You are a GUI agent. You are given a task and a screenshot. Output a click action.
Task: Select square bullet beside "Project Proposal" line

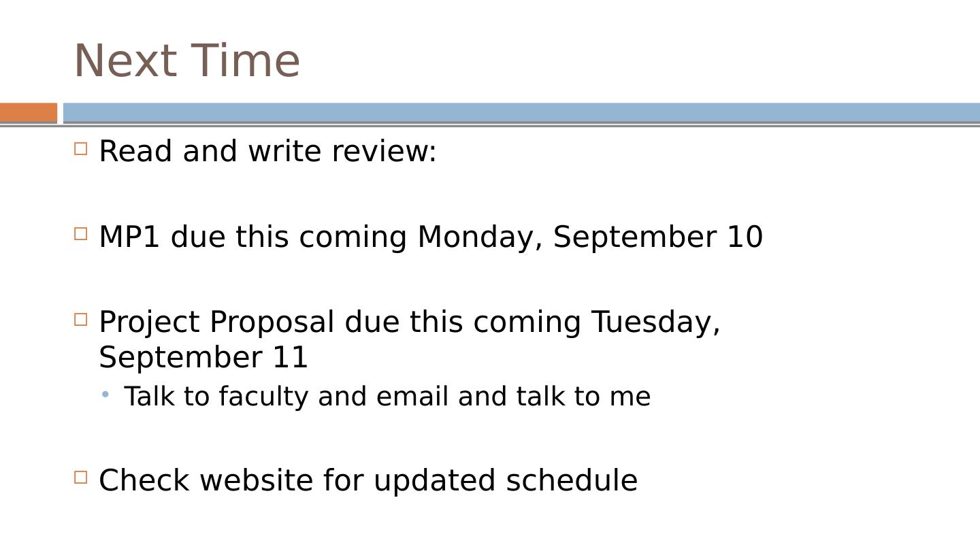click(81, 319)
